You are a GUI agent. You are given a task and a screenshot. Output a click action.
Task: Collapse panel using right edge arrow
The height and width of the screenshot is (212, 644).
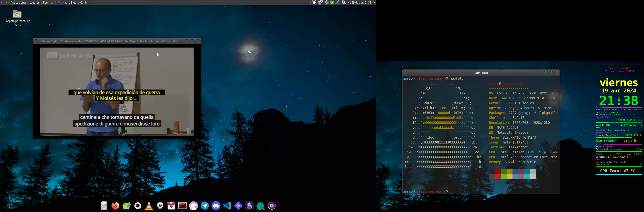(374, 3)
